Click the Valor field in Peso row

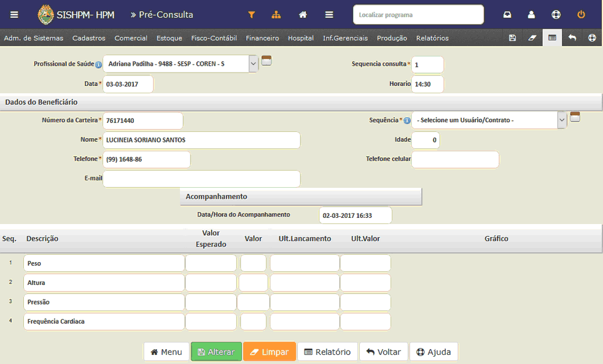click(253, 263)
